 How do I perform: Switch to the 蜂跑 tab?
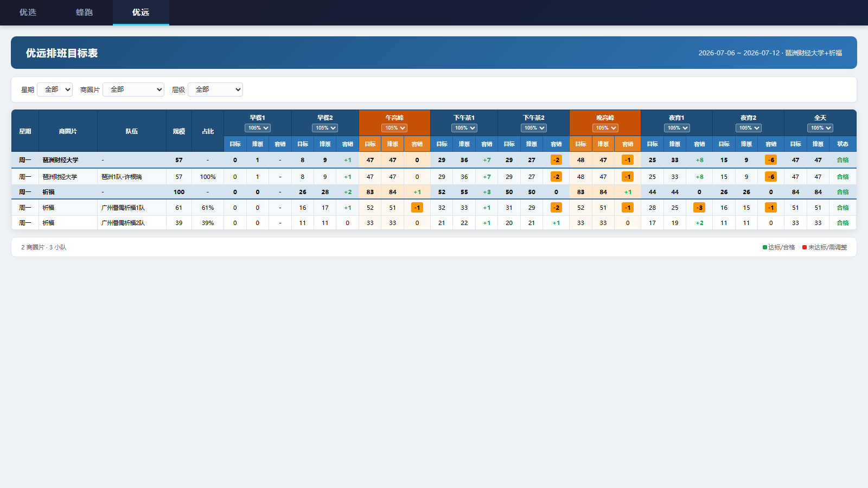(84, 12)
